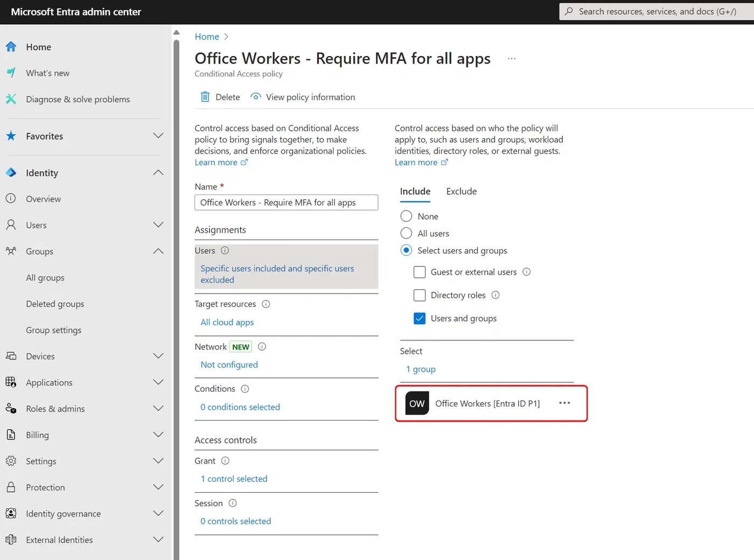
Task: Expand the Applications menu chevron
Action: (x=158, y=382)
